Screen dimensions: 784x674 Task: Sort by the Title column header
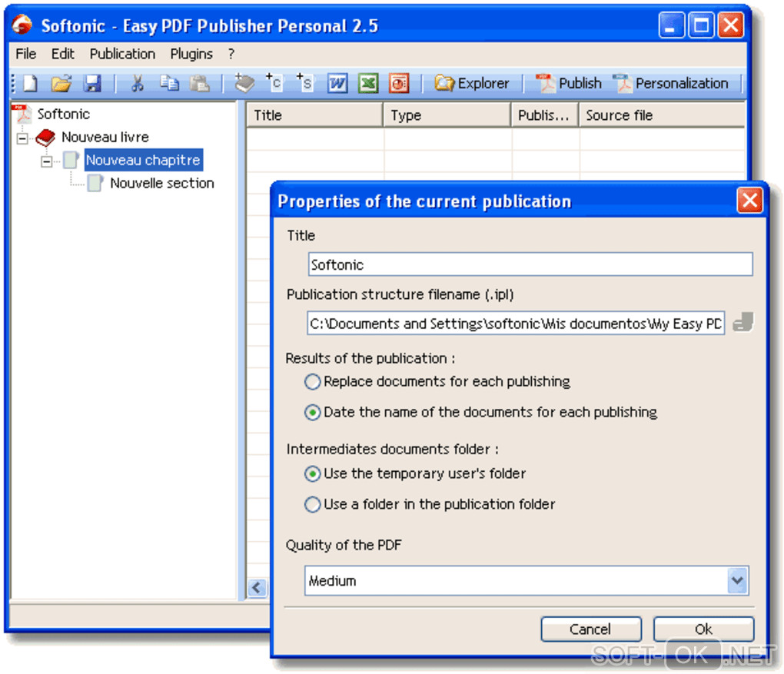click(315, 115)
